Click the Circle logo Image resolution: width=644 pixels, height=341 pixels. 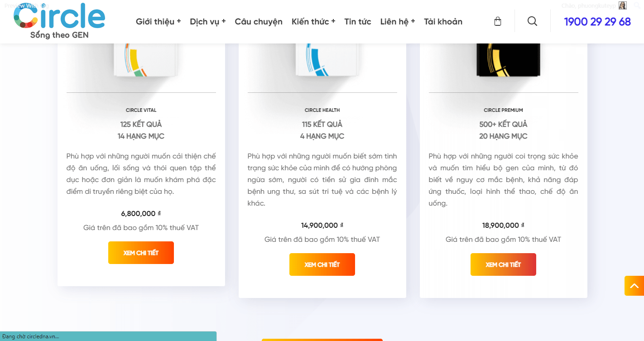point(59,20)
